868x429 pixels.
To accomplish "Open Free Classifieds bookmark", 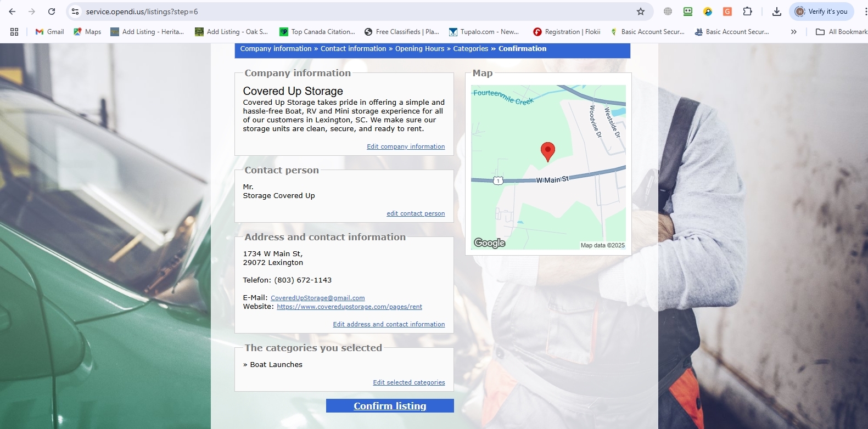I will click(402, 32).
